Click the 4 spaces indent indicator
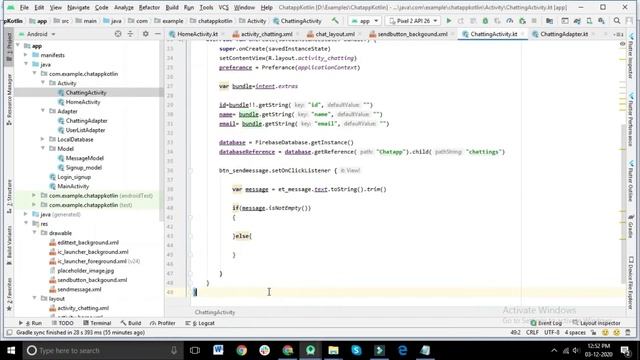The image size is (640, 360). pyautogui.click(x=575, y=333)
